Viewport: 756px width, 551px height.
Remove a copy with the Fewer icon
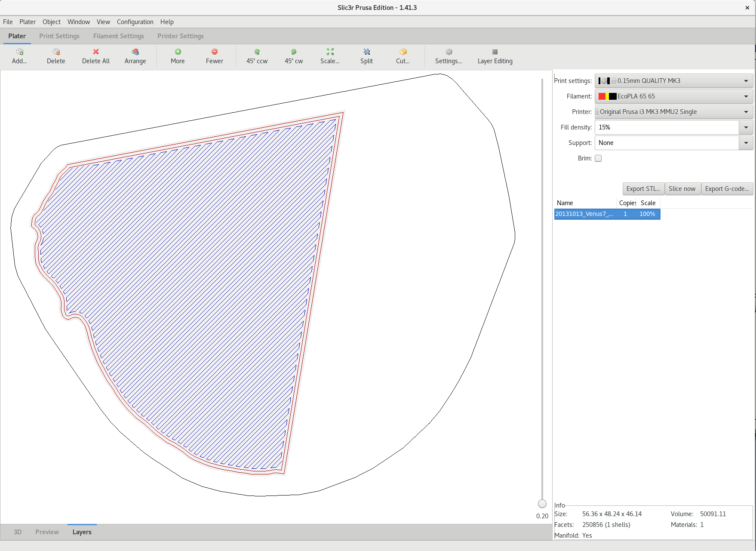point(215,52)
